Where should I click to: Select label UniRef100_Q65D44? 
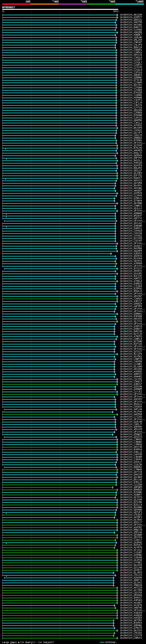(x=131, y=155)
